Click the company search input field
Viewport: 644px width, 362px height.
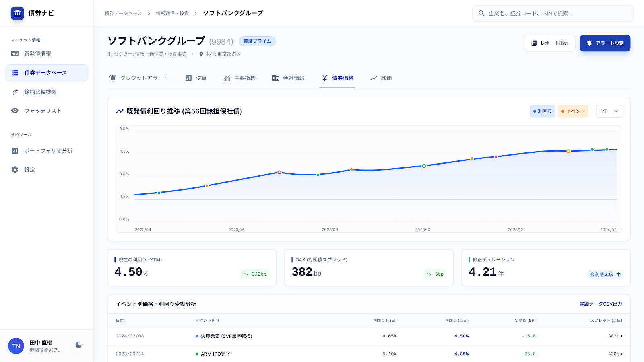(552, 13)
